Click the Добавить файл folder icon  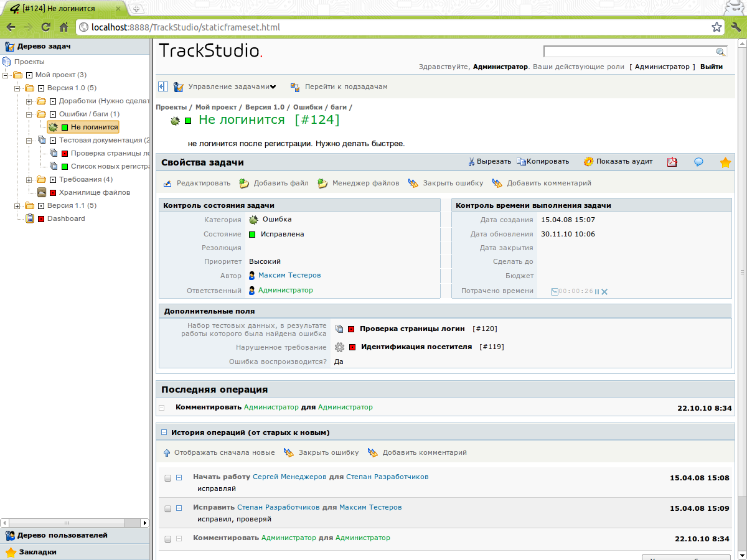point(245,184)
